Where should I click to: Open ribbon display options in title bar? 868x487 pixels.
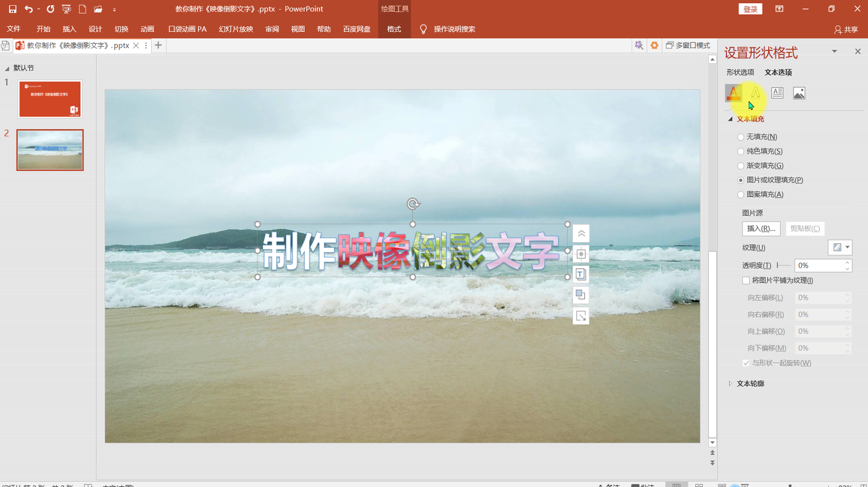point(779,9)
